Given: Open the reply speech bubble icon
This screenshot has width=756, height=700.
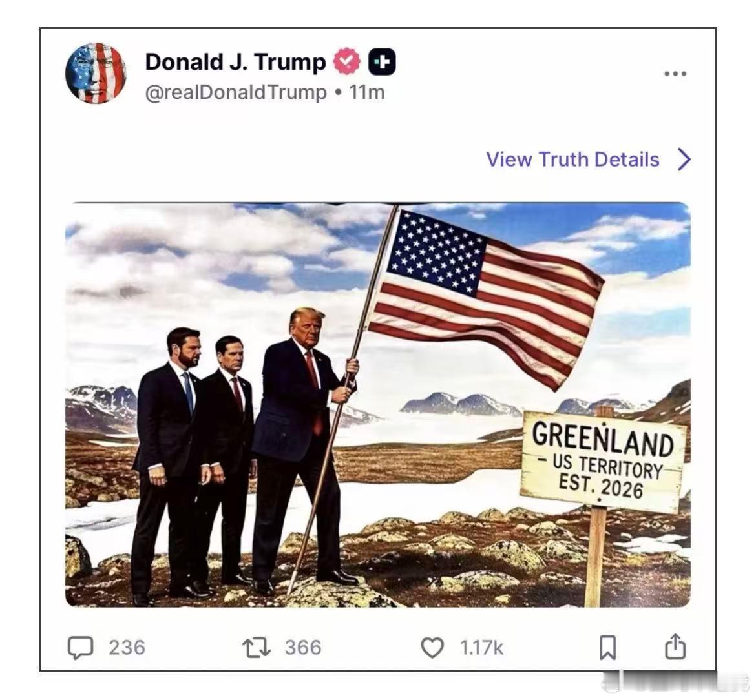Looking at the screenshot, I should click(x=80, y=648).
